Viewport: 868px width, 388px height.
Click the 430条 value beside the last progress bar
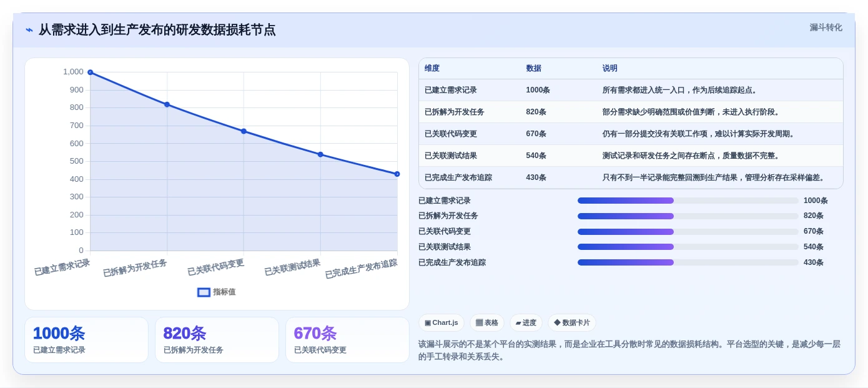point(814,262)
